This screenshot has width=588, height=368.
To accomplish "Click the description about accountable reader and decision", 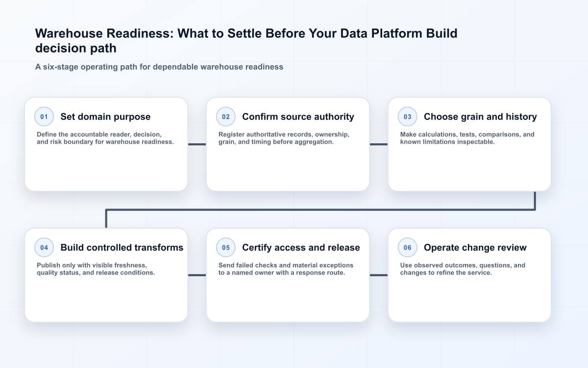I will pos(105,138).
